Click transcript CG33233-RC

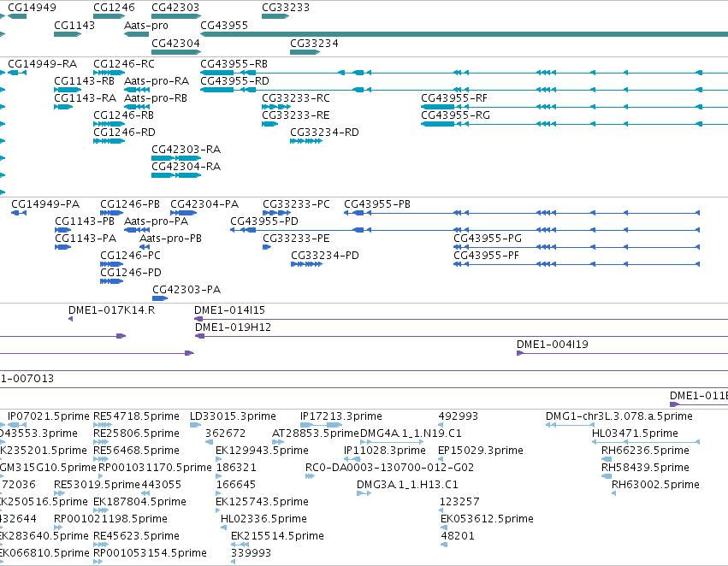[296, 97]
